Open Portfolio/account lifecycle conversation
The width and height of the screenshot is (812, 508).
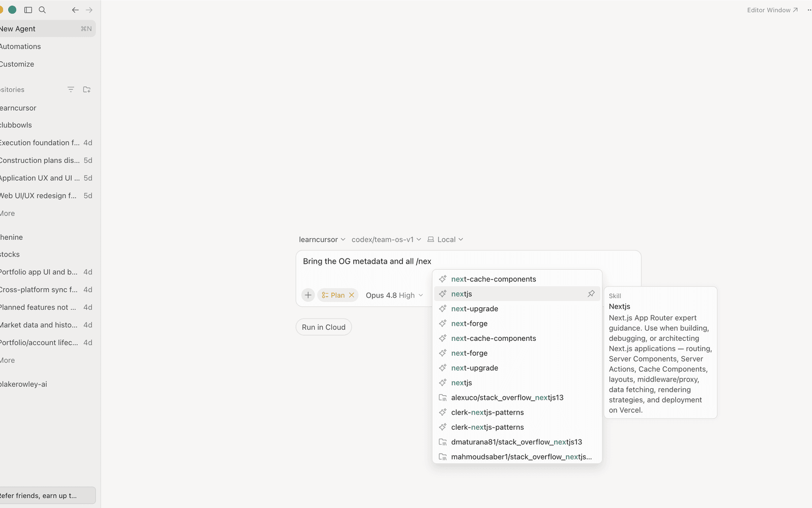coord(48,342)
